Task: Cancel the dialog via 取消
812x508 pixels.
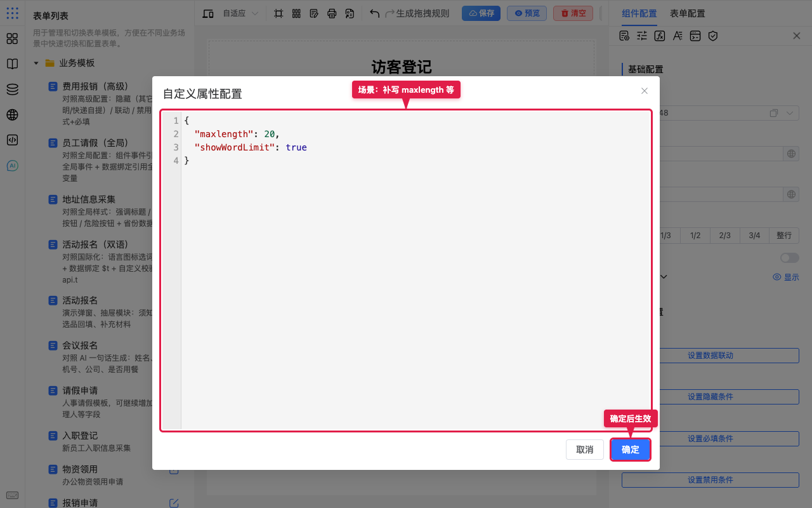Action: click(585, 450)
